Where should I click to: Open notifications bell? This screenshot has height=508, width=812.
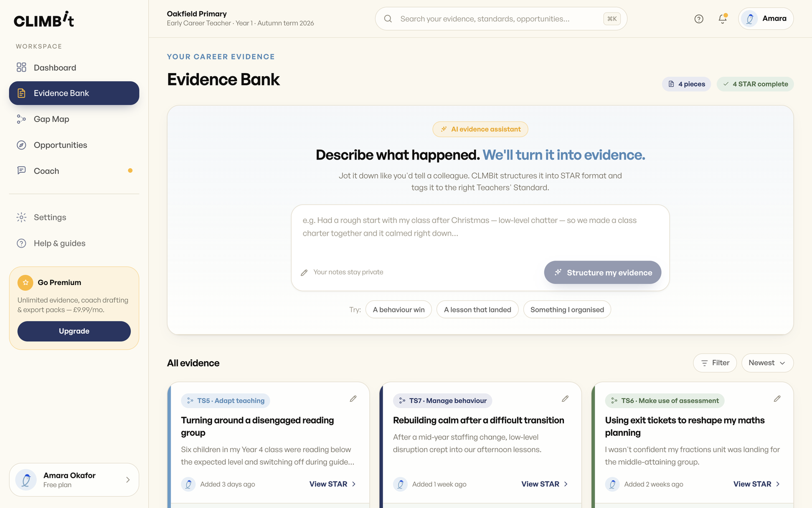click(723, 19)
